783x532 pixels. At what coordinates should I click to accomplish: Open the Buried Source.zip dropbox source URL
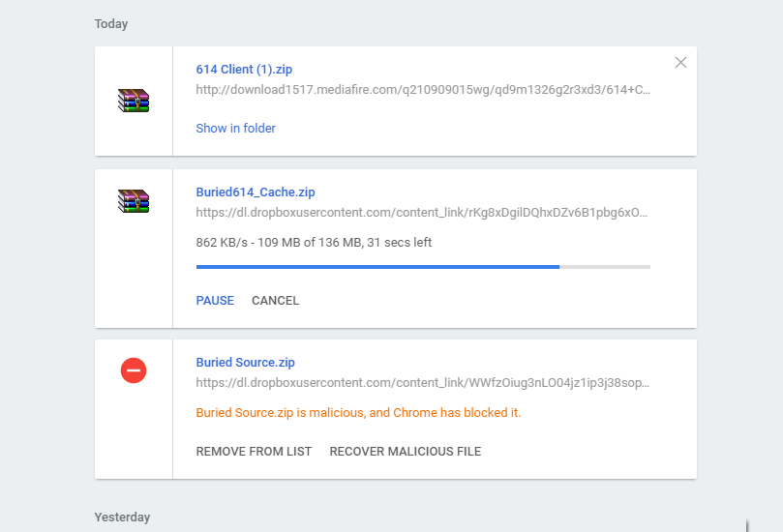pos(422,382)
